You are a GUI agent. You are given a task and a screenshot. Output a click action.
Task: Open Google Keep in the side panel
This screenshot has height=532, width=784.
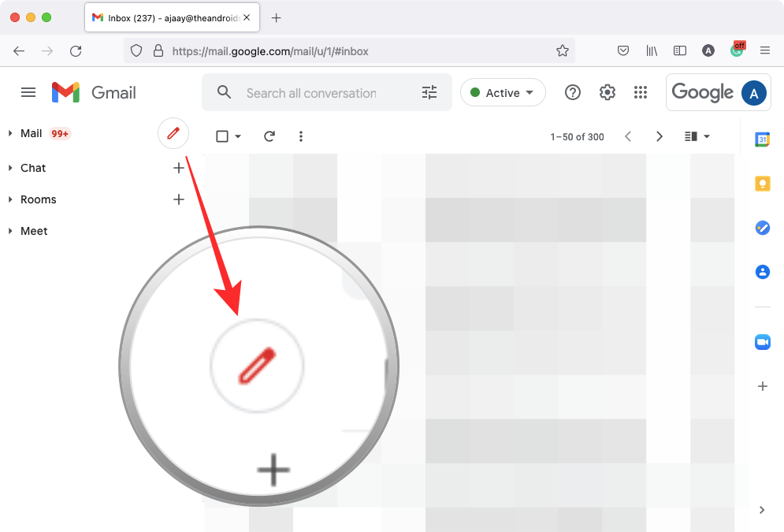coord(762,183)
